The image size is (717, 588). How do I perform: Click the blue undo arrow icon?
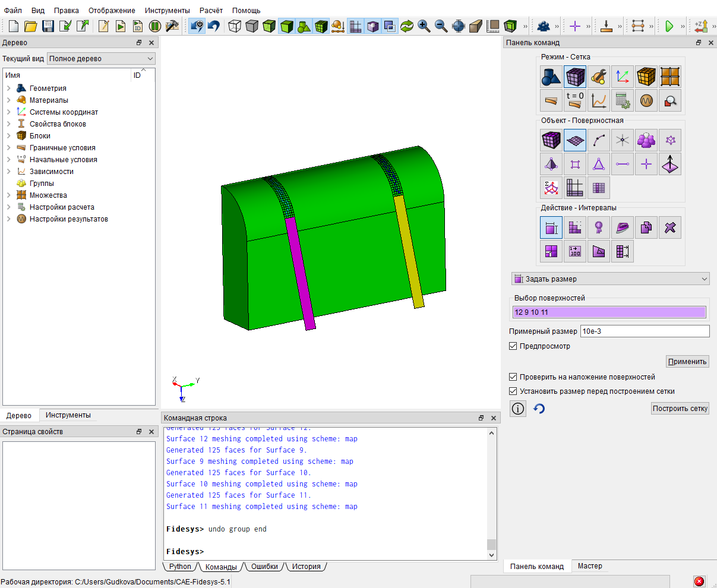click(x=214, y=26)
